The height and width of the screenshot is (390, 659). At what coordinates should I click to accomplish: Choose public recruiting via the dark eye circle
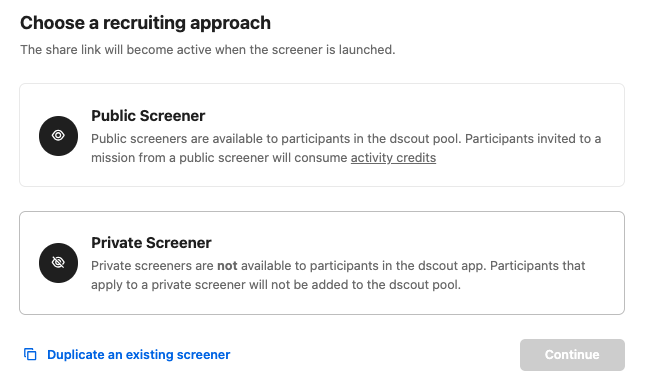[58, 136]
